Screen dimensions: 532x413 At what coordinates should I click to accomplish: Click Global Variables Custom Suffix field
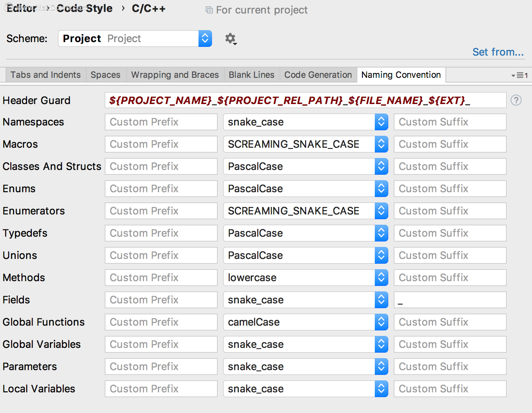pos(450,344)
